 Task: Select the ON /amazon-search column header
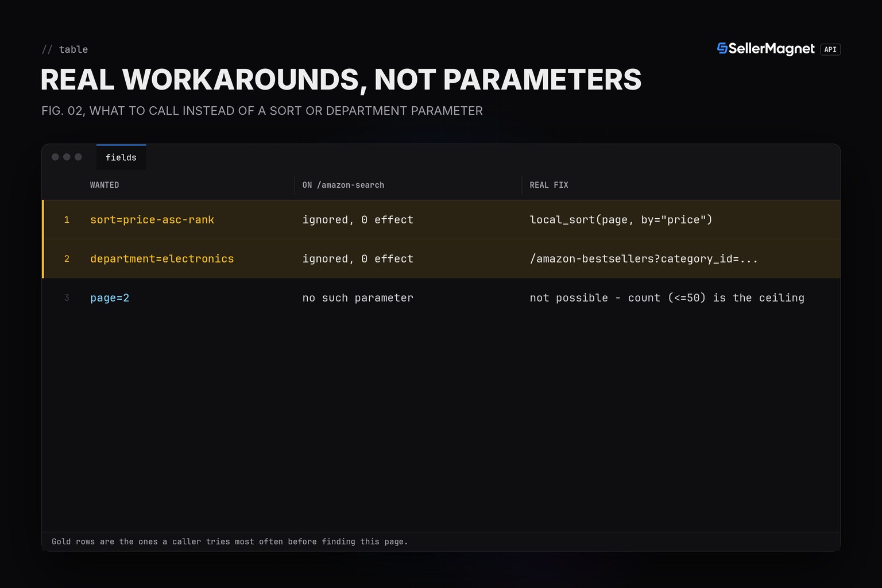point(343,185)
